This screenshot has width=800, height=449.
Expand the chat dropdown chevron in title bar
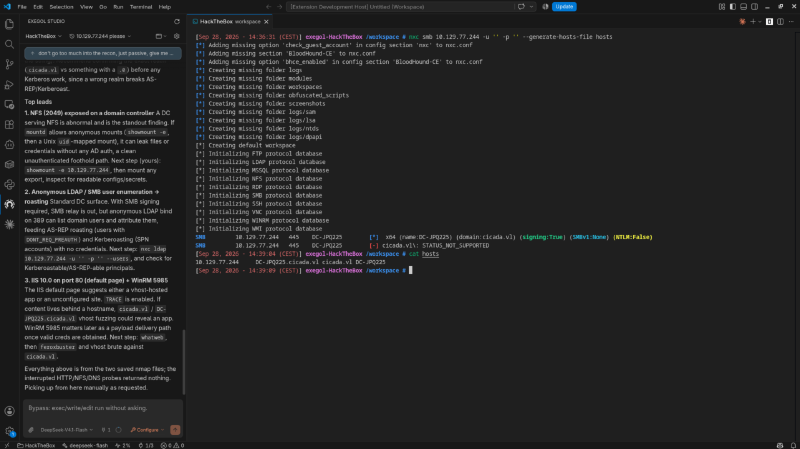tap(531, 7)
